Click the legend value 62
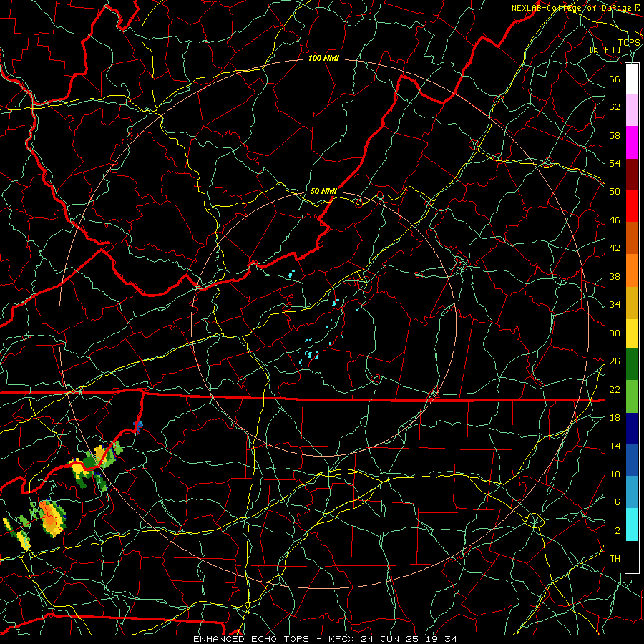Viewport: 644px width, 644px height. click(x=615, y=107)
